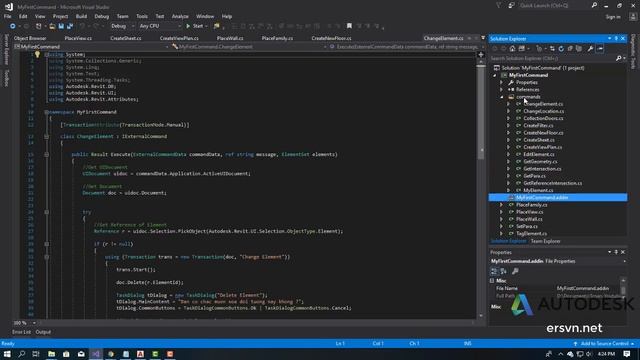Open the Tools menu
Screen dimensions: 640x360
142,16
